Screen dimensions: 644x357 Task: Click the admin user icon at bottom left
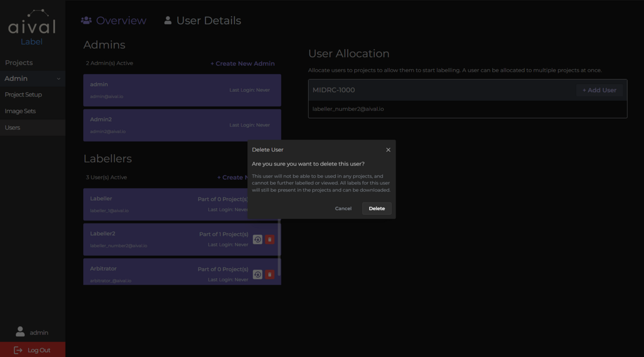point(20,332)
